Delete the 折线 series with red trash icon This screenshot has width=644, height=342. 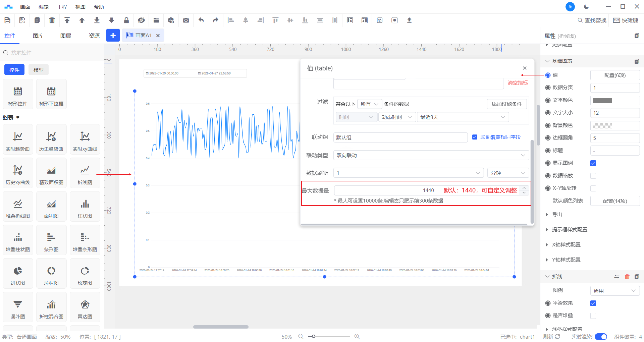point(627,277)
